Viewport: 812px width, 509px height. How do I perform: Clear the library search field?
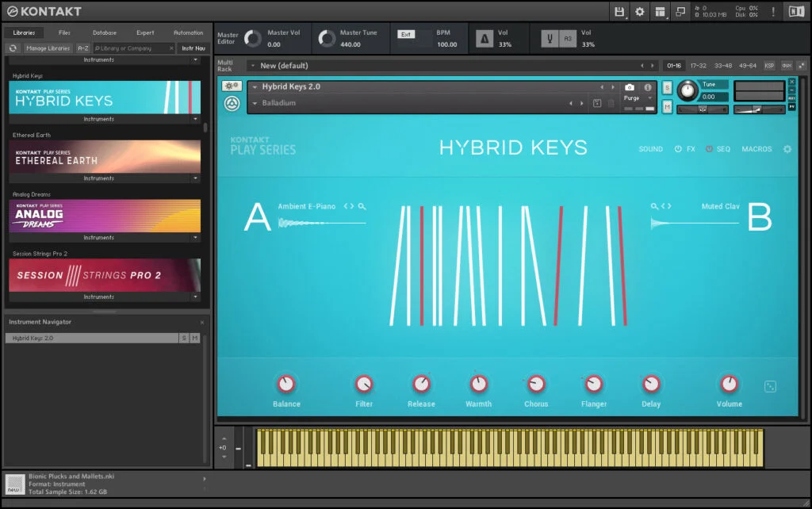(x=171, y=48)
